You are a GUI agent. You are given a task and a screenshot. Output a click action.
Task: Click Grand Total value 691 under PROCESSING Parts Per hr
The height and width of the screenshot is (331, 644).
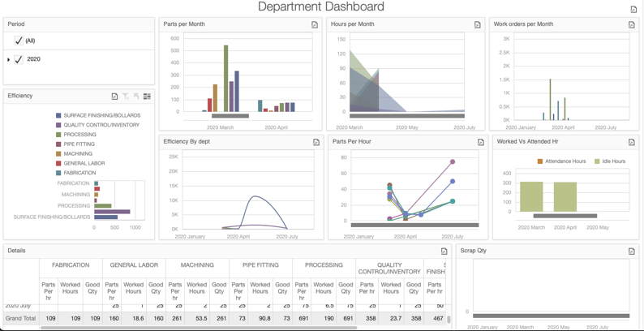(x=302, y=318)
